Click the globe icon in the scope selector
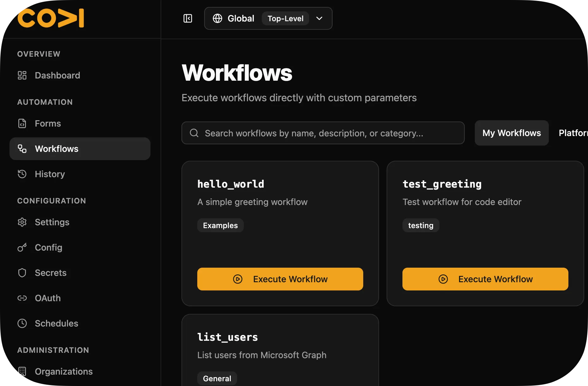 click(217, 18)
